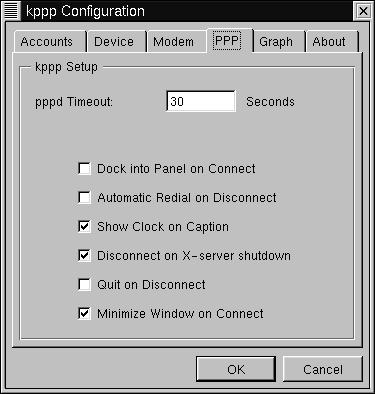
Task: Click the pppd Timeout input field
Action: (201, 101)
